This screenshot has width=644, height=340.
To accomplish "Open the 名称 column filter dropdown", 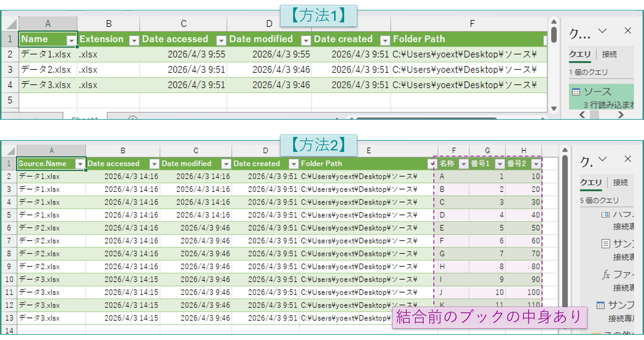I will coord(464,164).
